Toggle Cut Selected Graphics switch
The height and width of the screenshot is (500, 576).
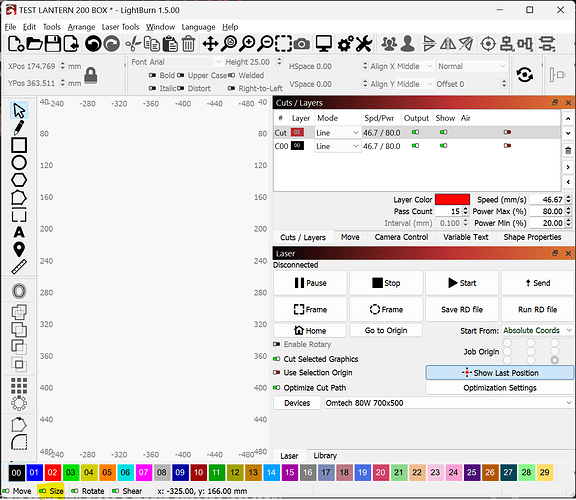tap(277, 359)
